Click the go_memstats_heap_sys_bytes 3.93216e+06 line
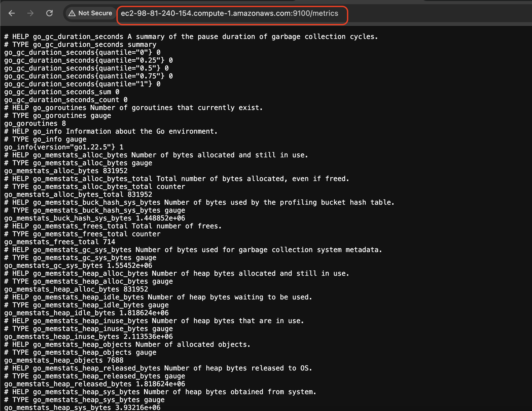Viewport: 532px width, 411px height. point(82,408)
